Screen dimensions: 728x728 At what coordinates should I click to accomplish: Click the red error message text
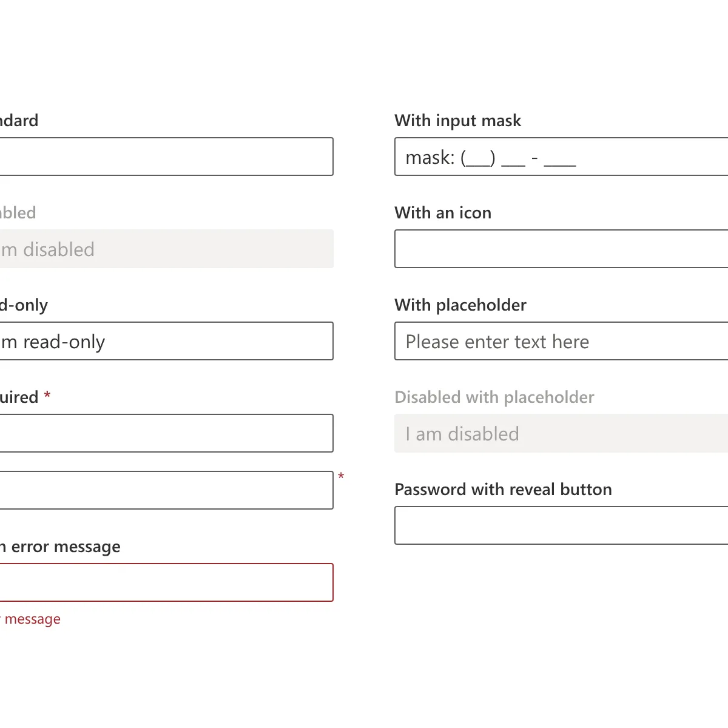coord(30,619)
